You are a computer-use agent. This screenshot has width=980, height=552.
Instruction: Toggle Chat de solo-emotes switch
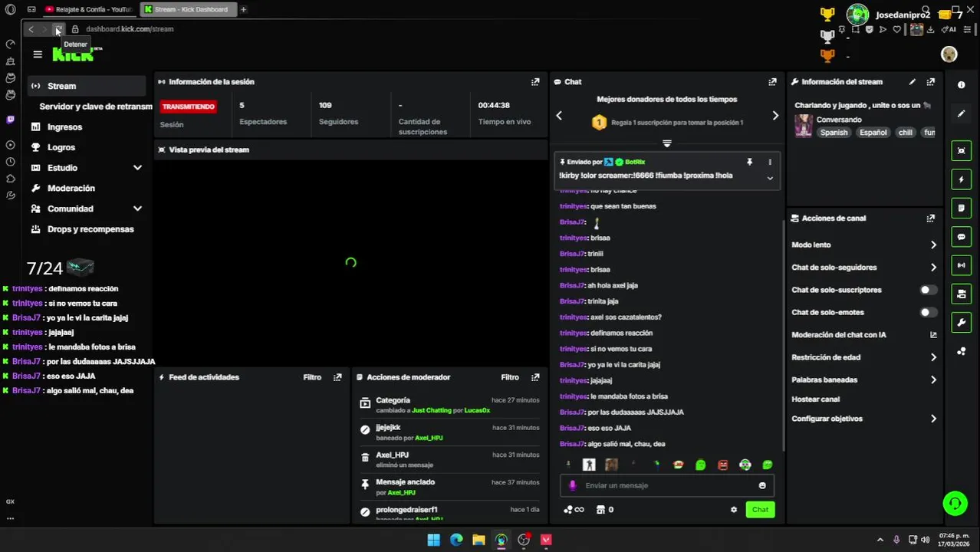(928, 312)
